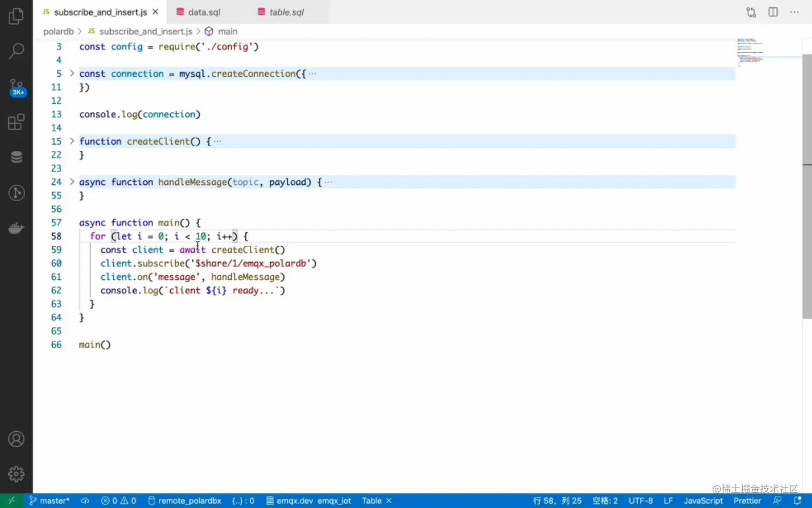Viewport: 812px width, 508px height.
Task: Click the text '$share/1/emqx_polardb'
Action: pos(251,263)
